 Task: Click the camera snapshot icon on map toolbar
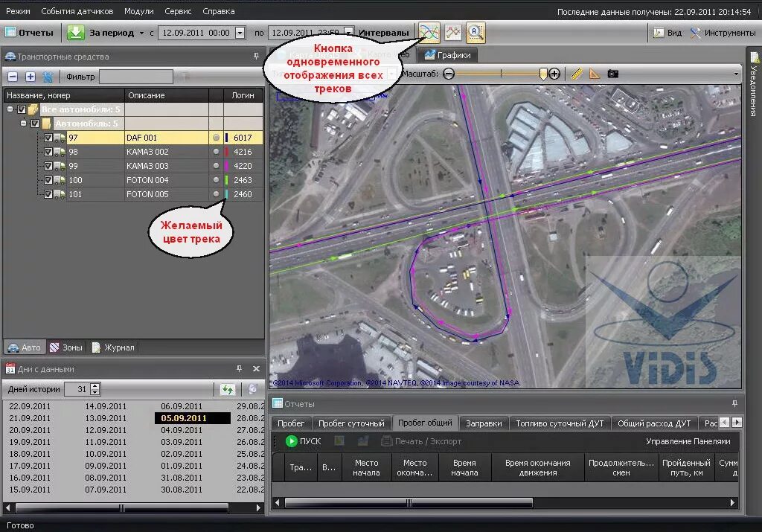613,74
